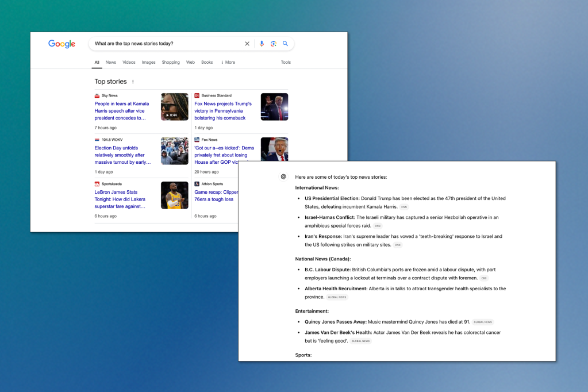
Task: Click the 'Entertainment:' heading
Action: point(312,311)
